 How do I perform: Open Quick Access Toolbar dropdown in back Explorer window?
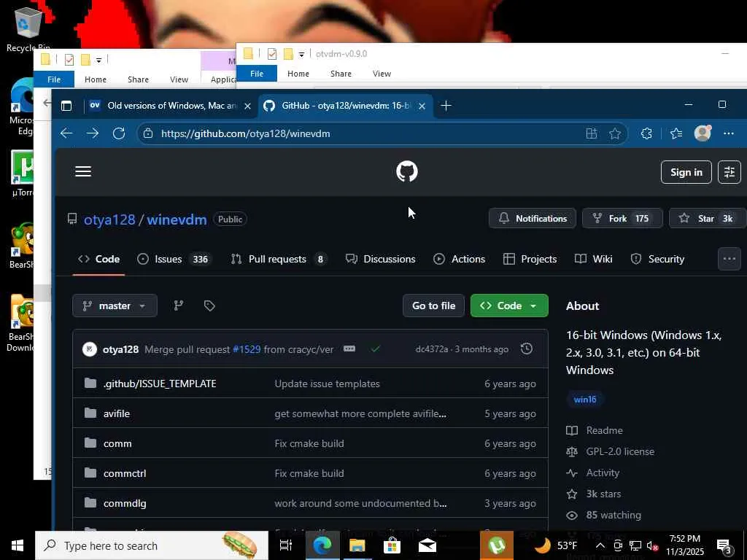(98, 60)
